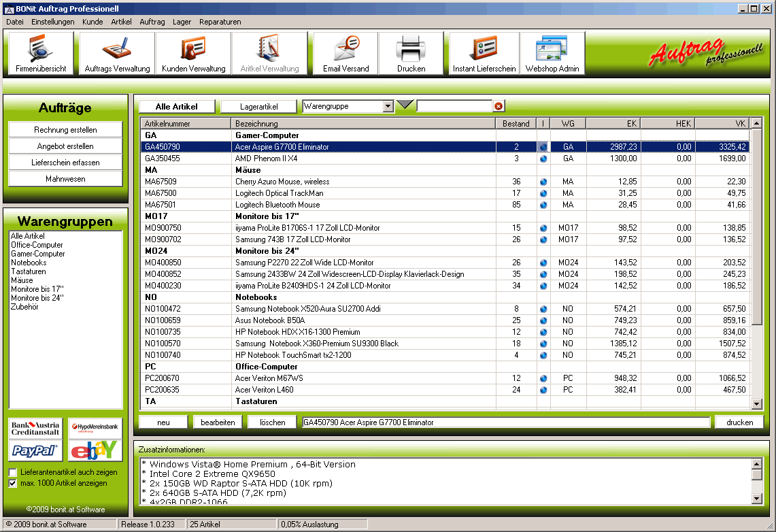This screenshot has height=532, width=776.
Task: Enable Lieferantenartikel auch zeigen checkbox
Action: (13, 473)
